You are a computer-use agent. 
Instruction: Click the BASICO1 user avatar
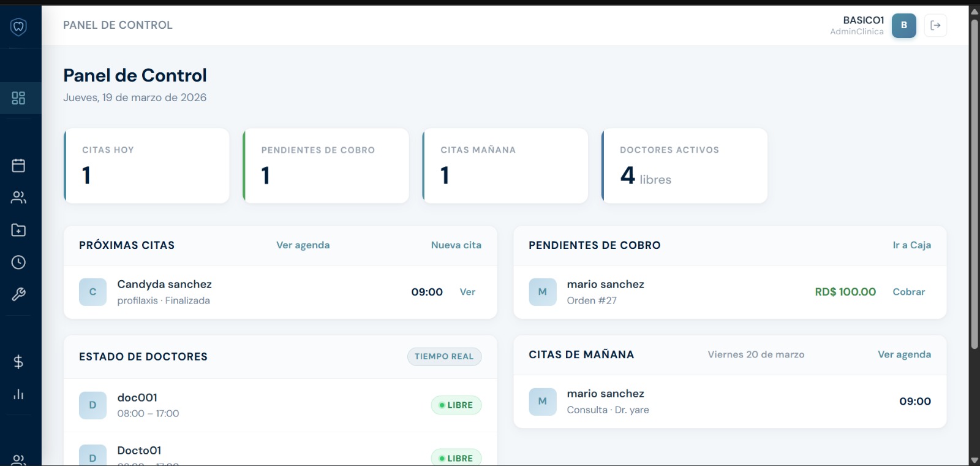pos(903,26)
